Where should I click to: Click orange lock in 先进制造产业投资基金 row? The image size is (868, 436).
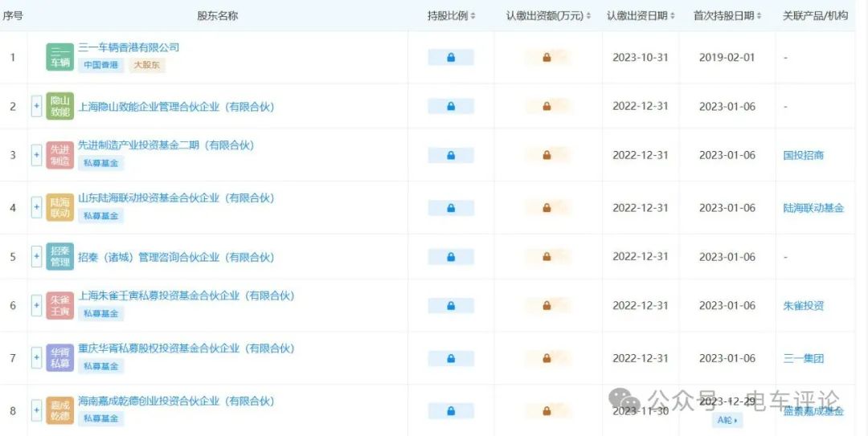click(547, 156)
